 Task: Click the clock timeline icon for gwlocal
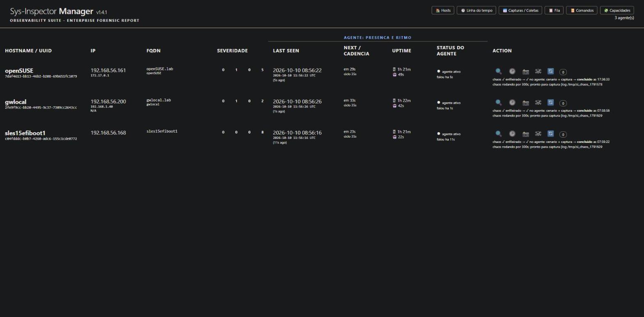click(x=512, y=103)
